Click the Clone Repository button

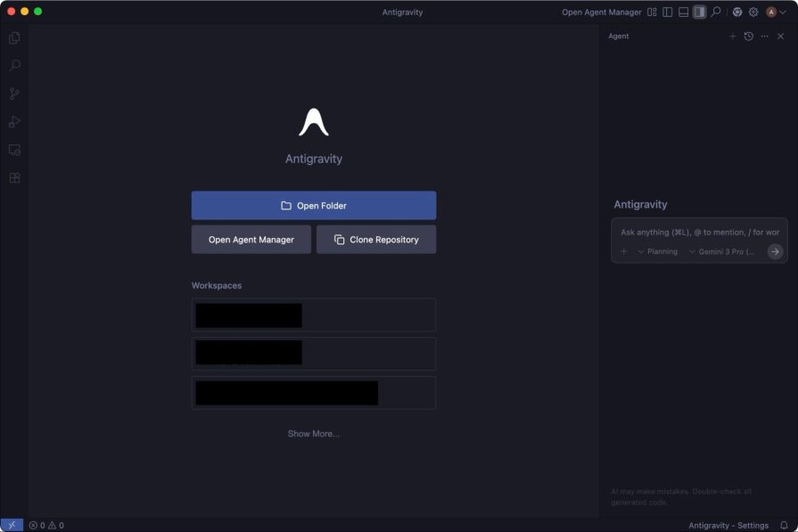click(x=374, y=239)
